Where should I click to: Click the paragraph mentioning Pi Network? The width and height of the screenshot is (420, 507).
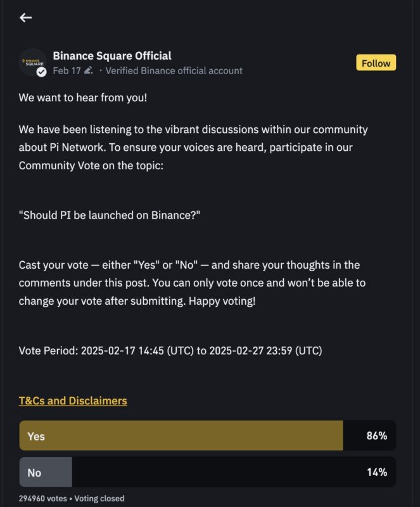(193, 148)
